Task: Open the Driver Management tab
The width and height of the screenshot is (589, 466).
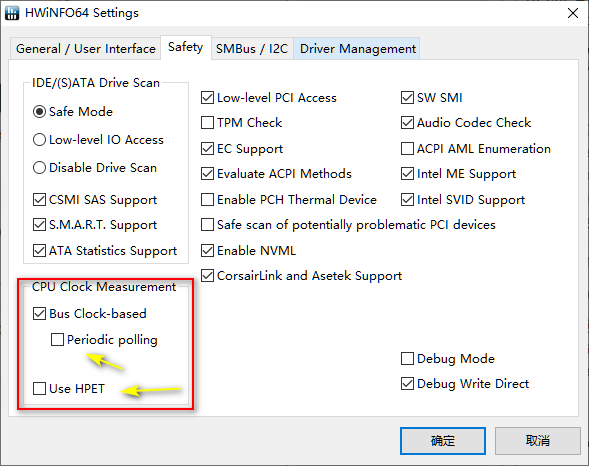Action: tap(357, 49)
